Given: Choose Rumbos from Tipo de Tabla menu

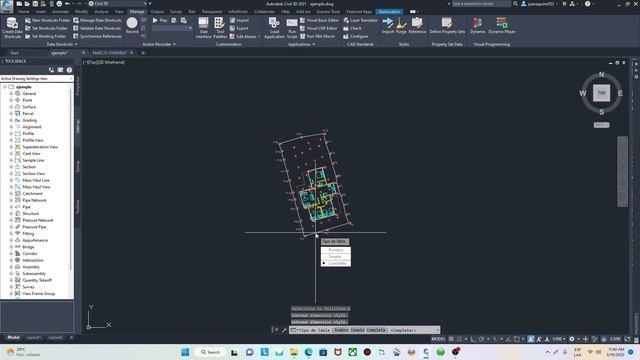Looking at the screenshot, I should click(x=336, y=250).
